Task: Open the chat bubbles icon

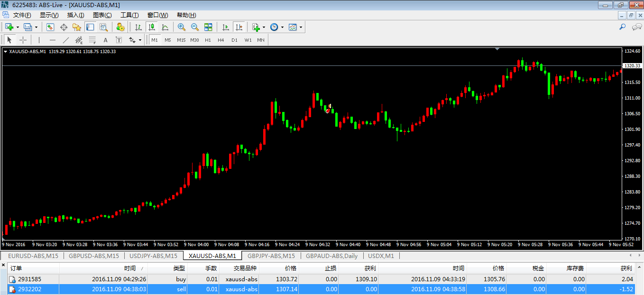Action: tap(637, 27)
